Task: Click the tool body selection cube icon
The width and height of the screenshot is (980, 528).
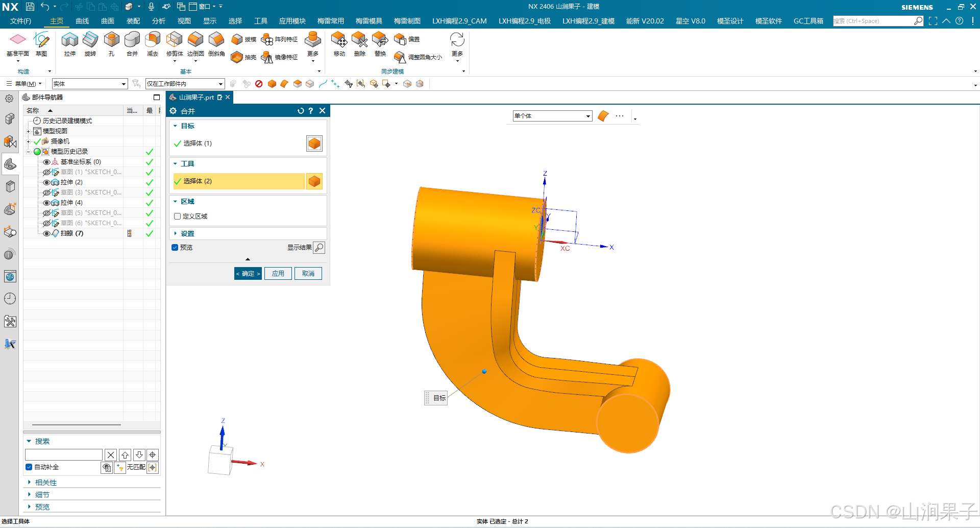Action: pyautogui.click(x=314, y=181)
